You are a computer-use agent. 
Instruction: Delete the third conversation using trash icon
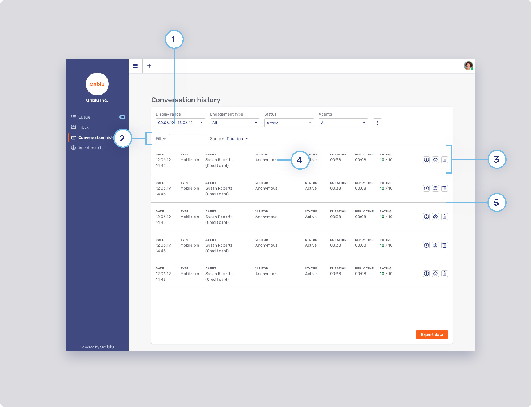pos(444,217)
